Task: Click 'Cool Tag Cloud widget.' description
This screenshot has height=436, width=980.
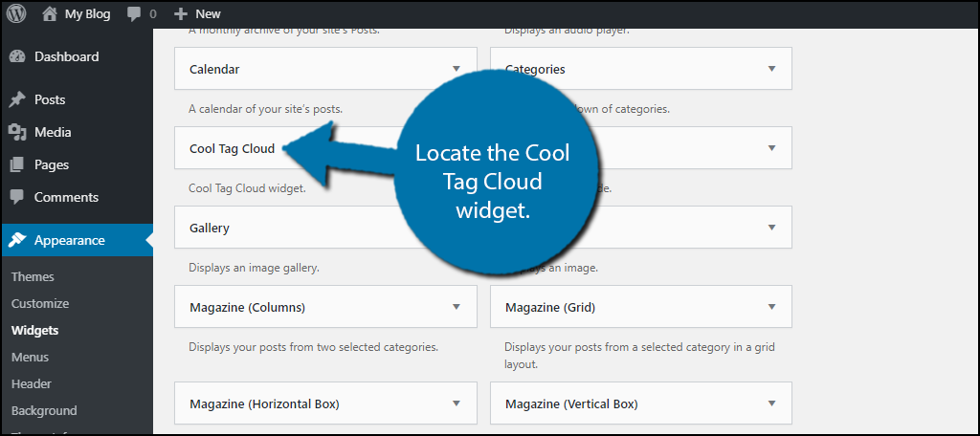Action: click(247, 188)
